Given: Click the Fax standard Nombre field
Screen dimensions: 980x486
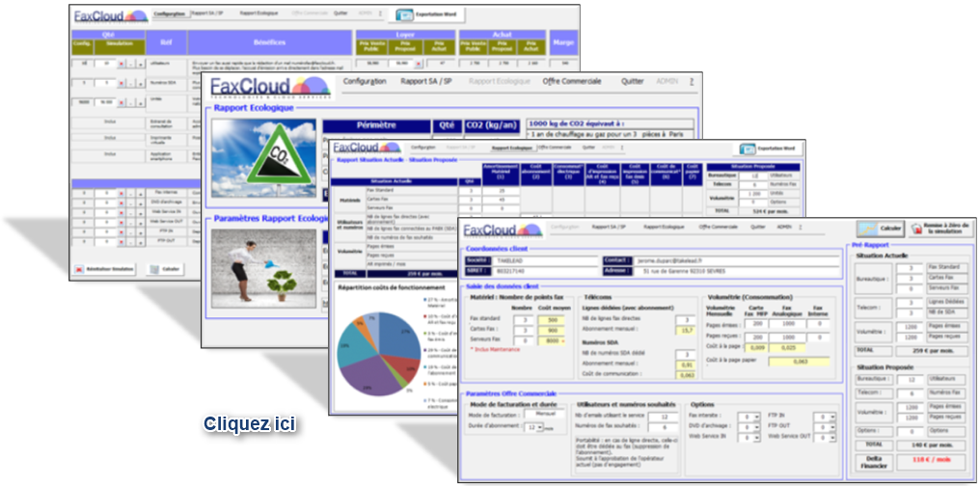Looking at the screenshot, I should [x=523, y=320].
